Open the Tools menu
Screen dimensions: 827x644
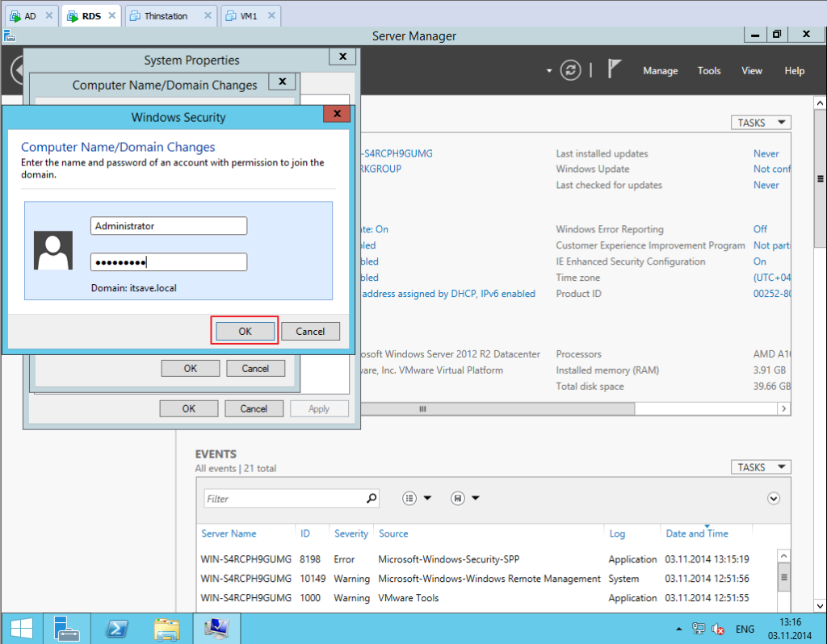pos(709,71)
